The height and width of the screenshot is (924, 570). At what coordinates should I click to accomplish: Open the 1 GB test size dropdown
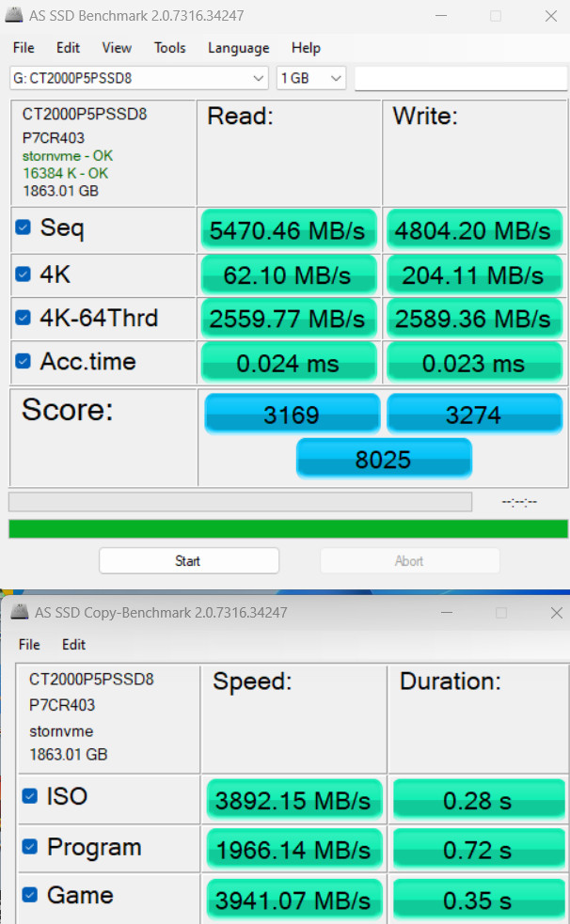tap(310, 78)
